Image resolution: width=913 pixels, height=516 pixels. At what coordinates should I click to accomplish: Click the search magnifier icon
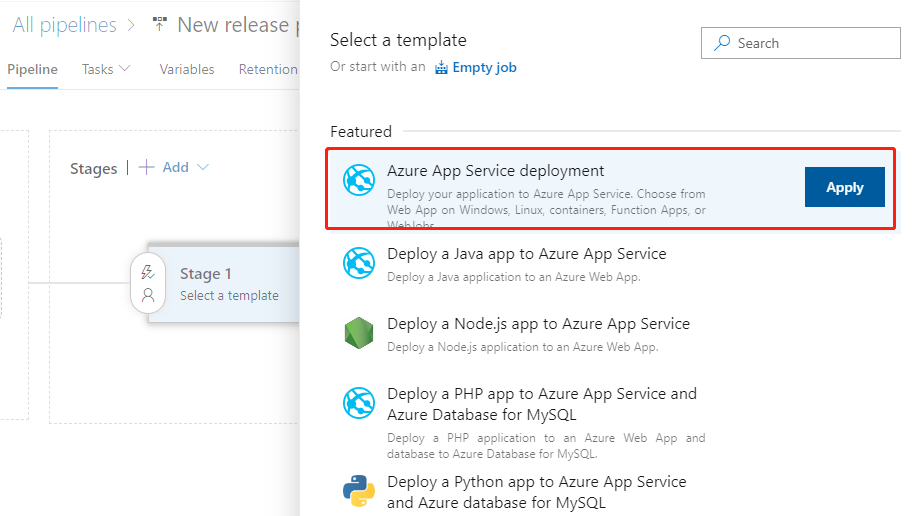pyautogui.click(x=722, y=43)
